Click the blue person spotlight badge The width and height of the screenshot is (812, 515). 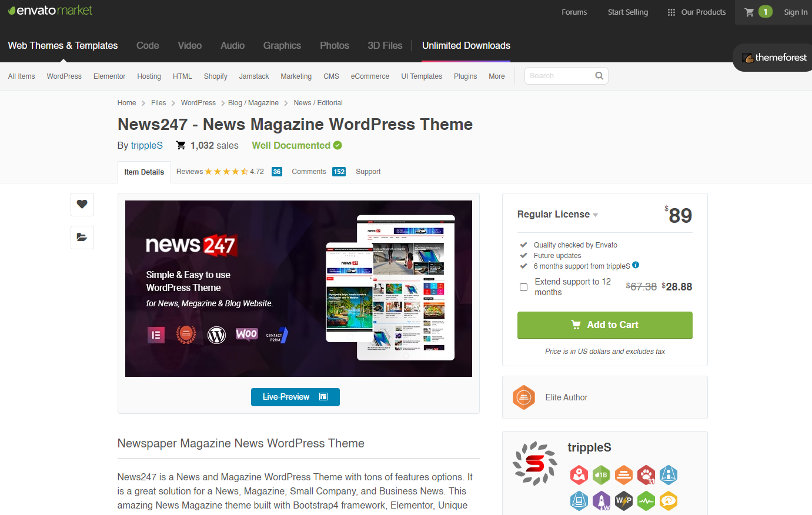(669, 474)
